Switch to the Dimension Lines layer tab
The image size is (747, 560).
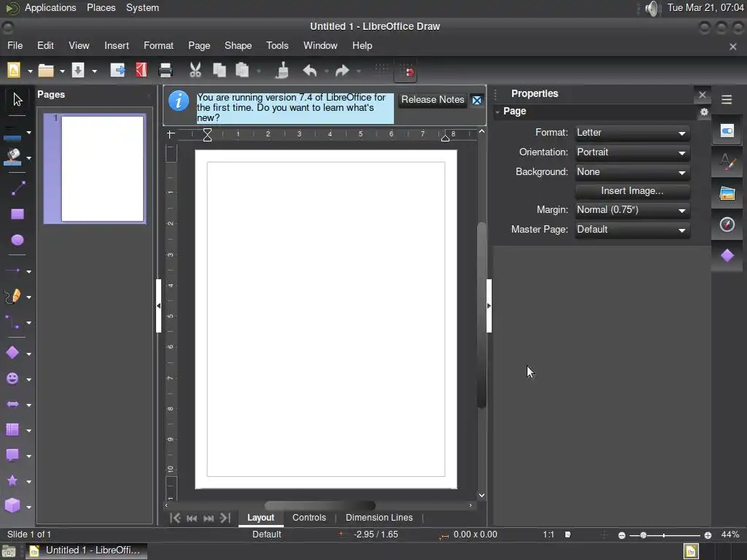pos(379,518)
